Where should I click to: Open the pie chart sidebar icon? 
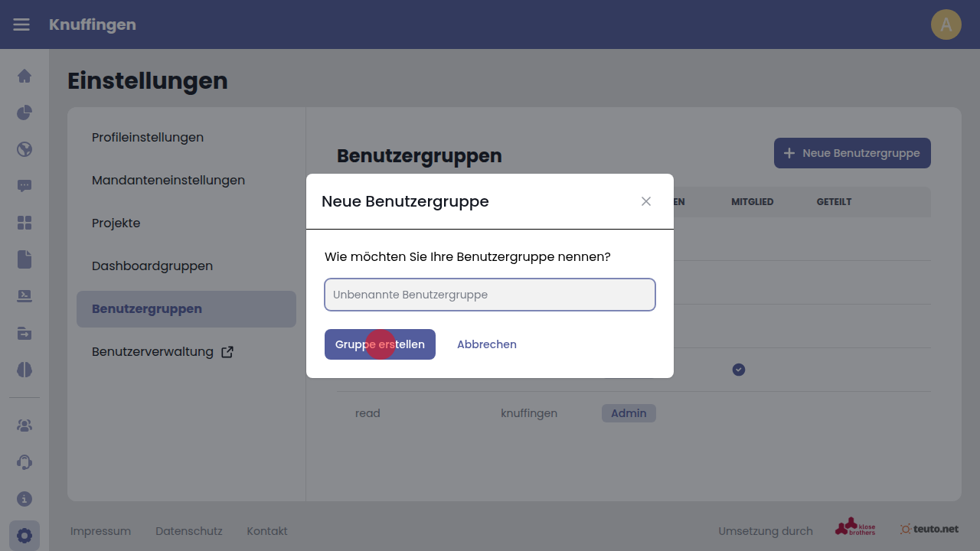click(x=24, y=112)
